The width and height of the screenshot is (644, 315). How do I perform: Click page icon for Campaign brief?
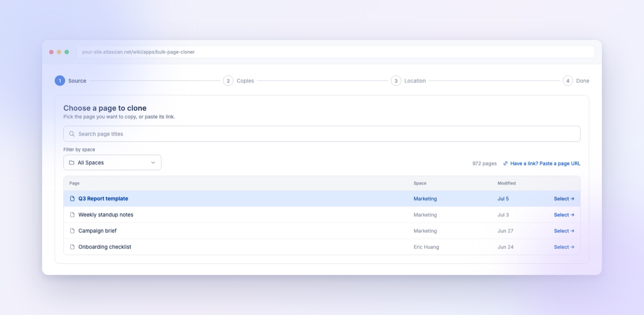(x=72, y=231)
